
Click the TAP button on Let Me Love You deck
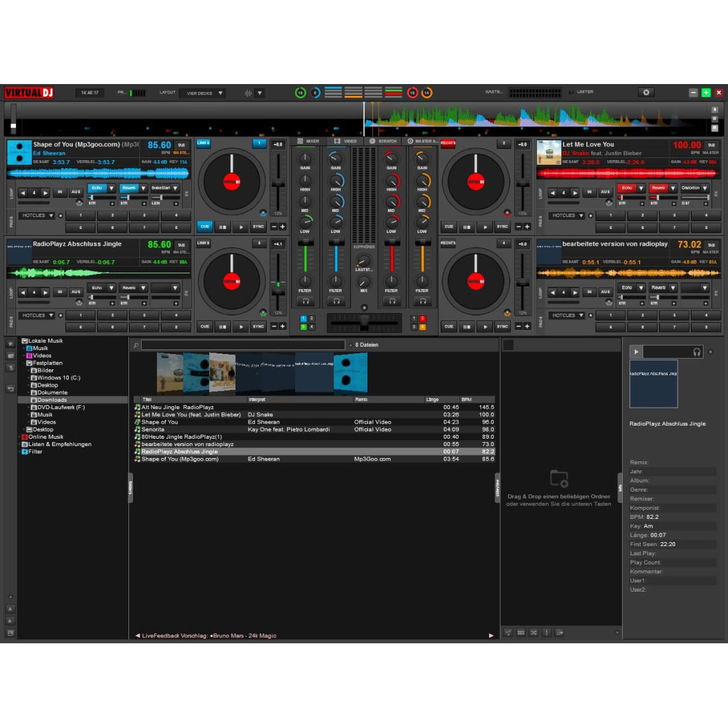[x=711, y=146]
